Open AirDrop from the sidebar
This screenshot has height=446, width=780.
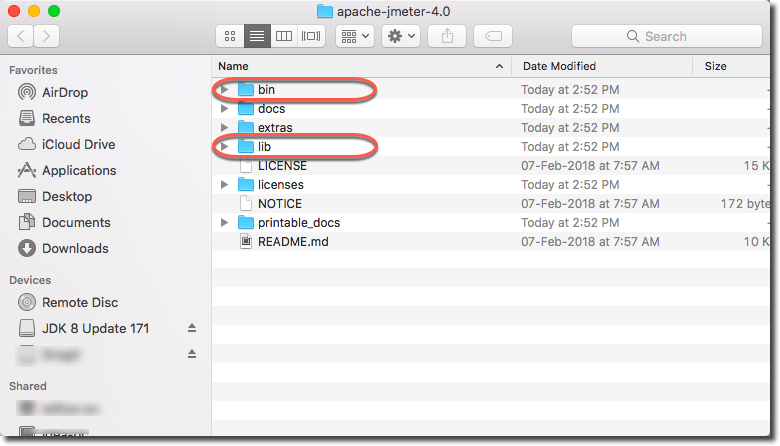tap(65, 92)
